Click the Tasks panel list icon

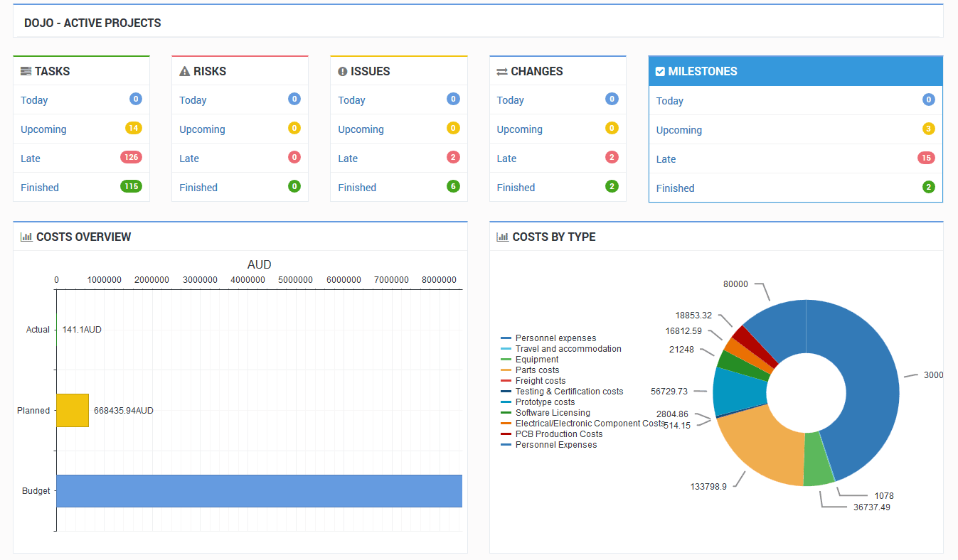coord(26,70)
